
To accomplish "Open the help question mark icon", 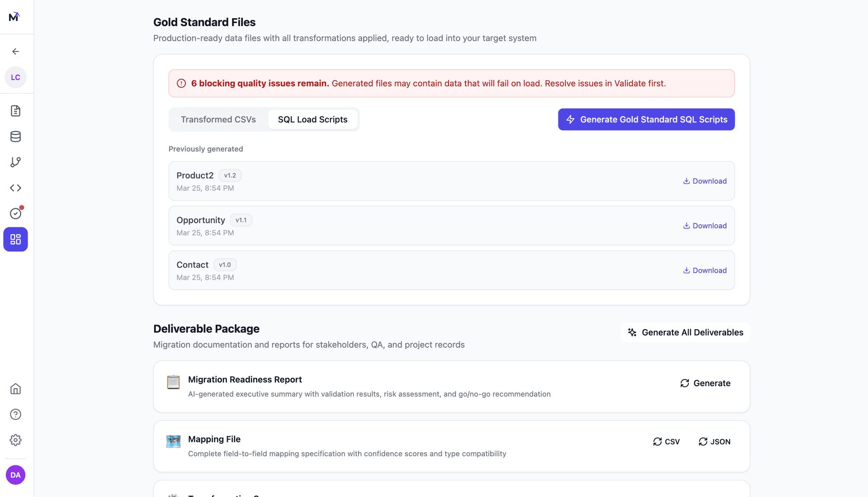I will click(15, 414).
